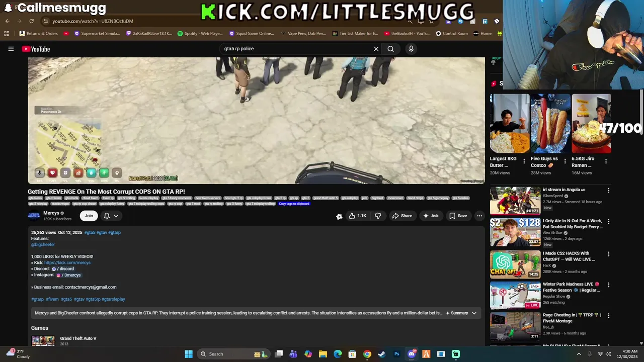644x362 pixels.
Task: Clear the YouTube search query with X
Action: [376, 49]
